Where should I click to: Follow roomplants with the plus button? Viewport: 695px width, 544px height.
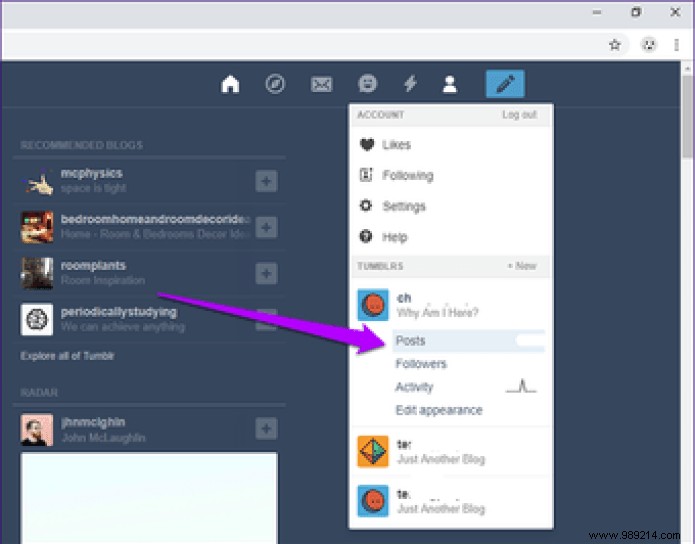pyautogui.click(x=266, y=274)
